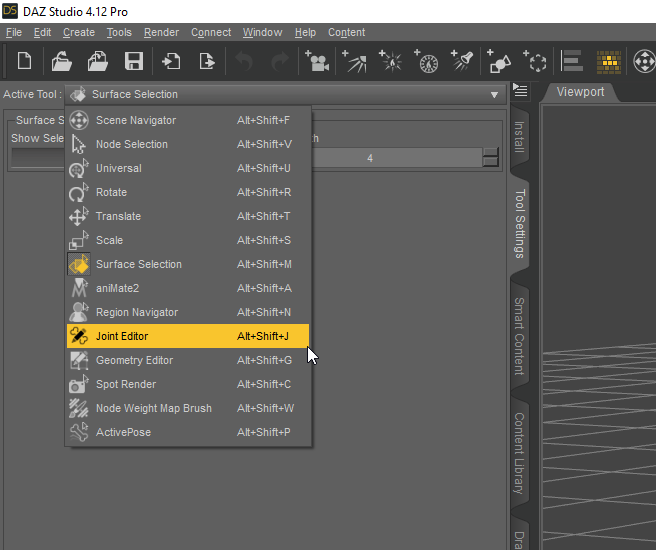Choose Scene Navigator tool
Viewport: 656px width, 550px height.
pyautogui.click(x=188, y=120)
